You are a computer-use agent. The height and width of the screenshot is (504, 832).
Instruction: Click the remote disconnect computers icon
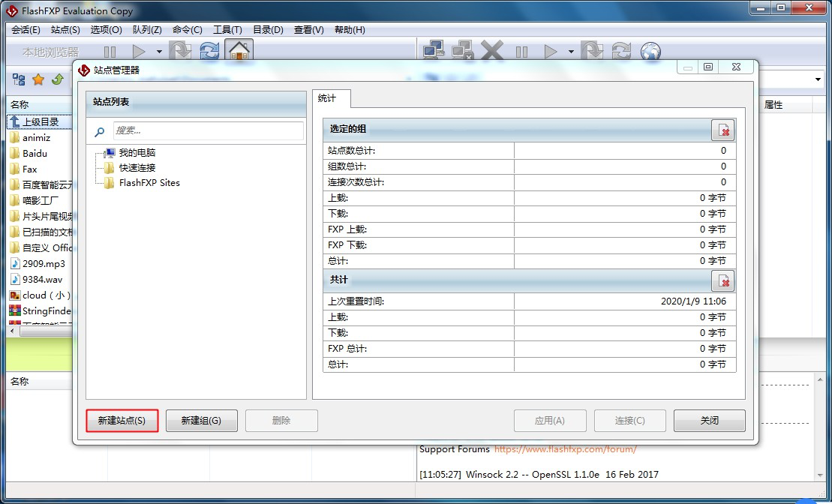tap(462, 51)
